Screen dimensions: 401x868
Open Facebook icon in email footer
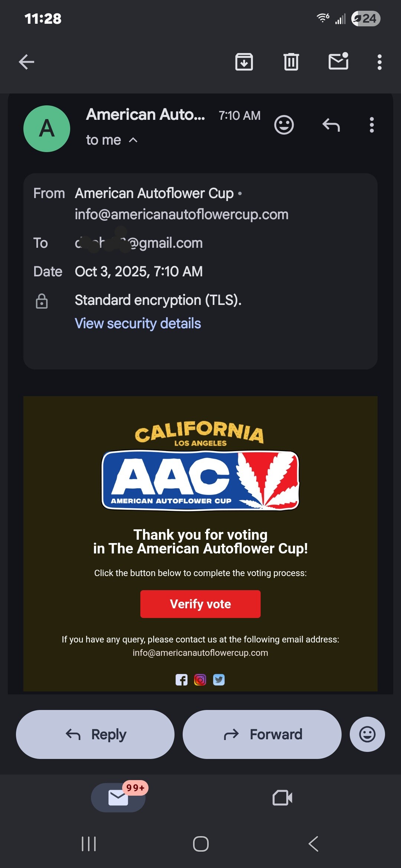point(182,680)
